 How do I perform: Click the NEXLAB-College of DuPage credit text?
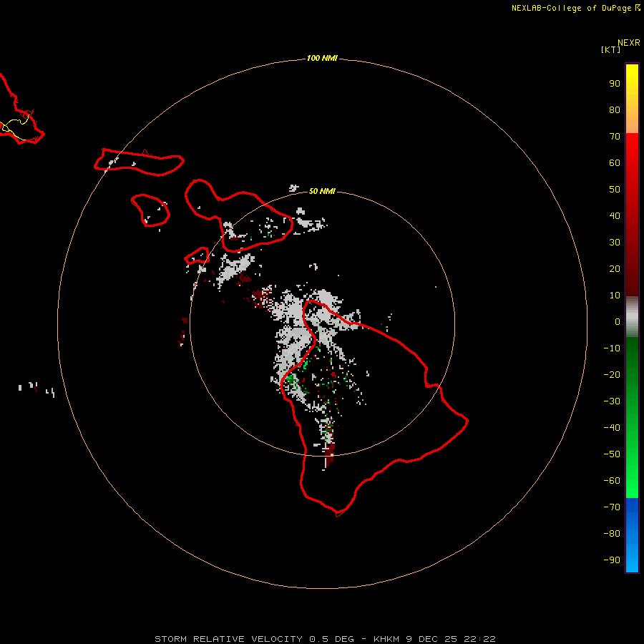pos(571,8)
